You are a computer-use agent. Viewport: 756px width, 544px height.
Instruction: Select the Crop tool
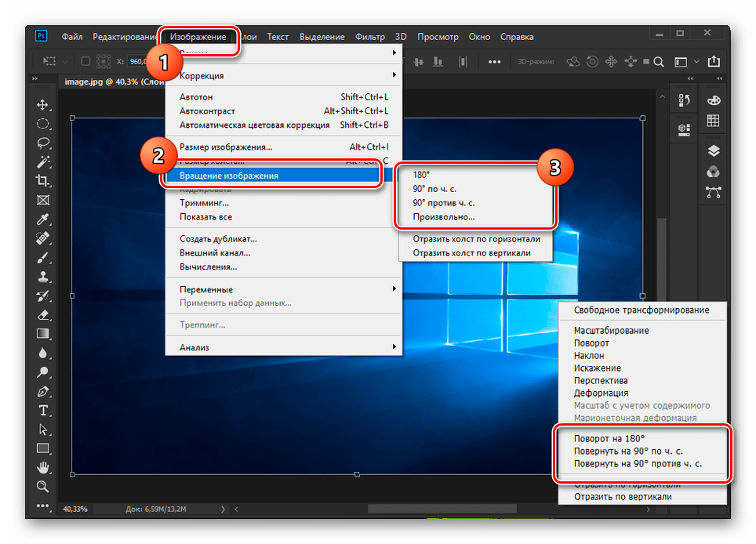coord(43,181)
